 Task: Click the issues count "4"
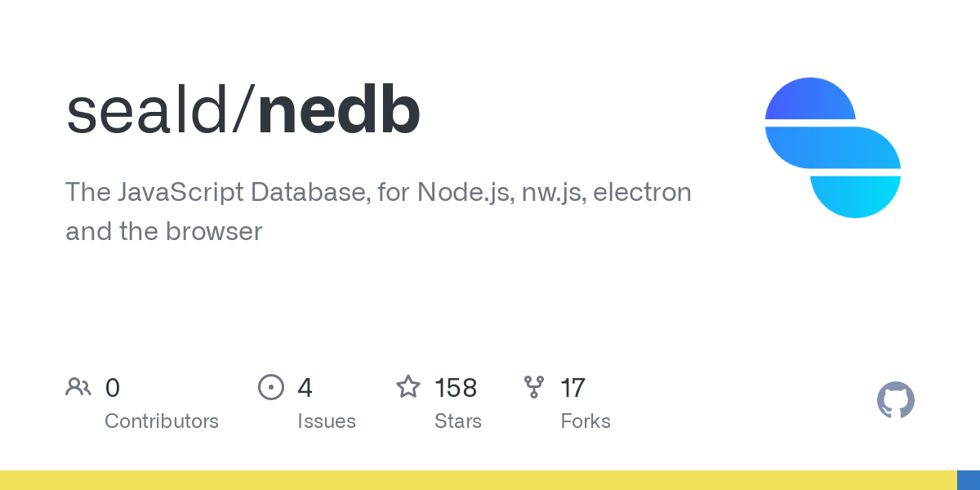click(305, 388)
